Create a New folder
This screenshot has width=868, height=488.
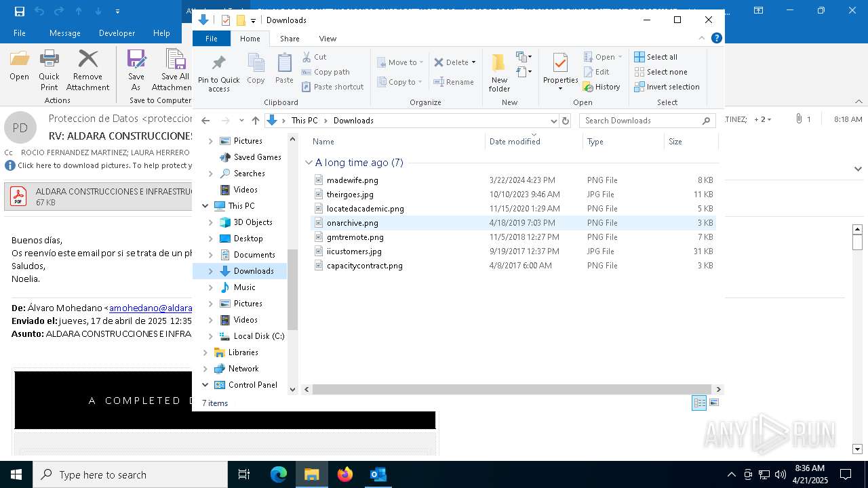coord(499,72)
